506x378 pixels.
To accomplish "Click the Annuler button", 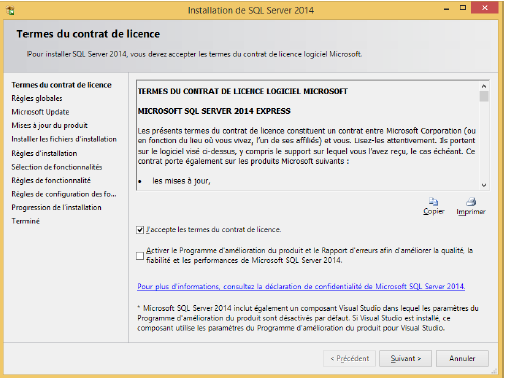I will [x=462, y=358].
